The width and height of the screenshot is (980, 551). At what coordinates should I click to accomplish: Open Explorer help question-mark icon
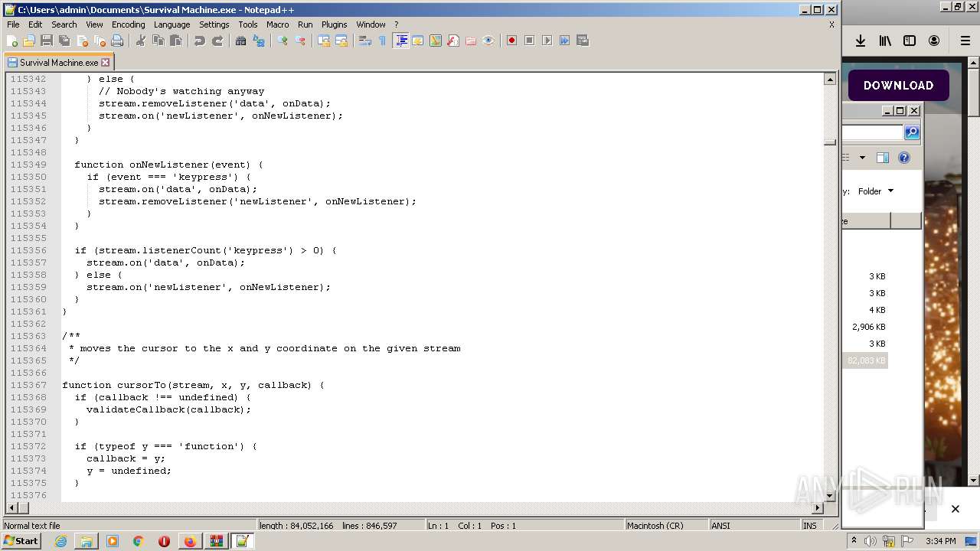click(x=904, y=158)
